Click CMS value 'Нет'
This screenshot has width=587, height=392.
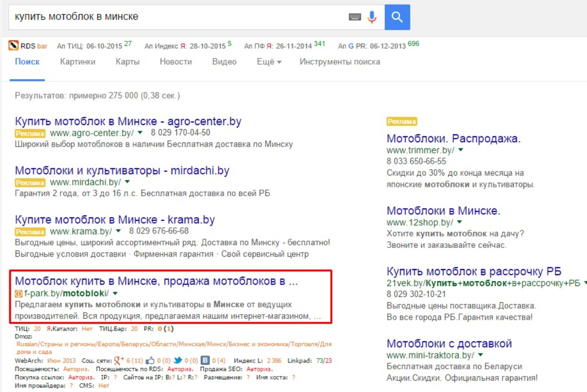(x=104, y=386)
